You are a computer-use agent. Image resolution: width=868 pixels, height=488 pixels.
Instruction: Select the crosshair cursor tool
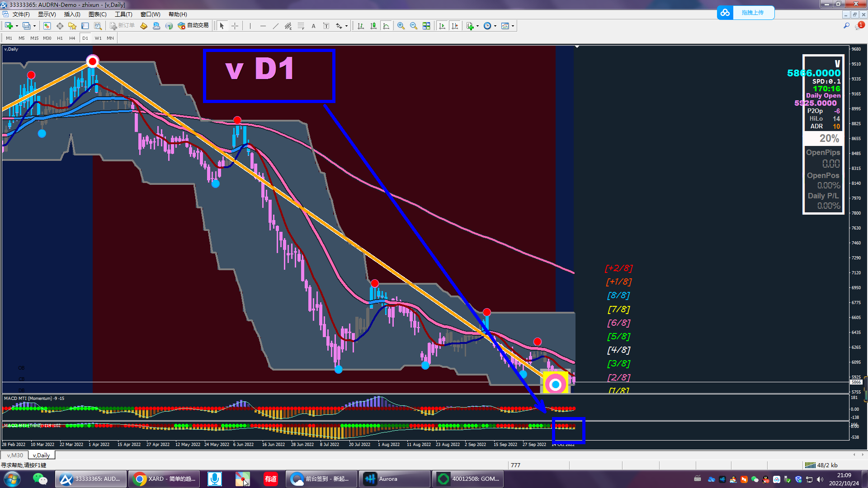pos(235,26)
